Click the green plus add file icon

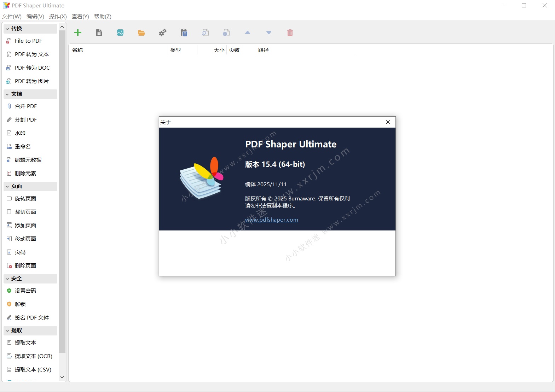[x=78, y=33]
